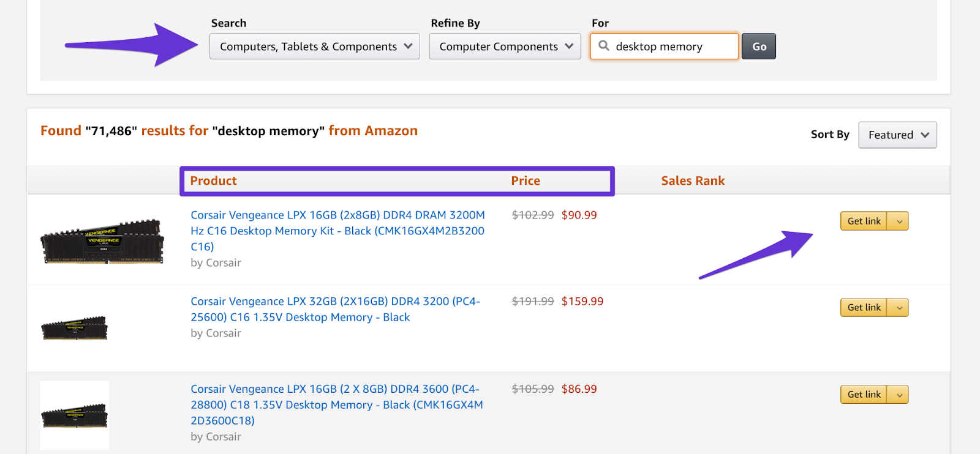Click the Refine By label
This screenshot has height=454, width=980.
(x=455, y=23)
